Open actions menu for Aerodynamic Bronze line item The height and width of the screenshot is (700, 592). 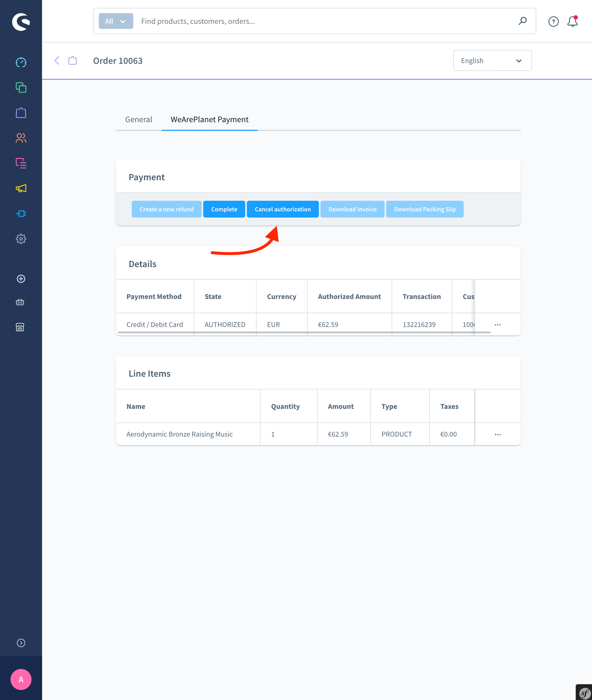point(497,434)
